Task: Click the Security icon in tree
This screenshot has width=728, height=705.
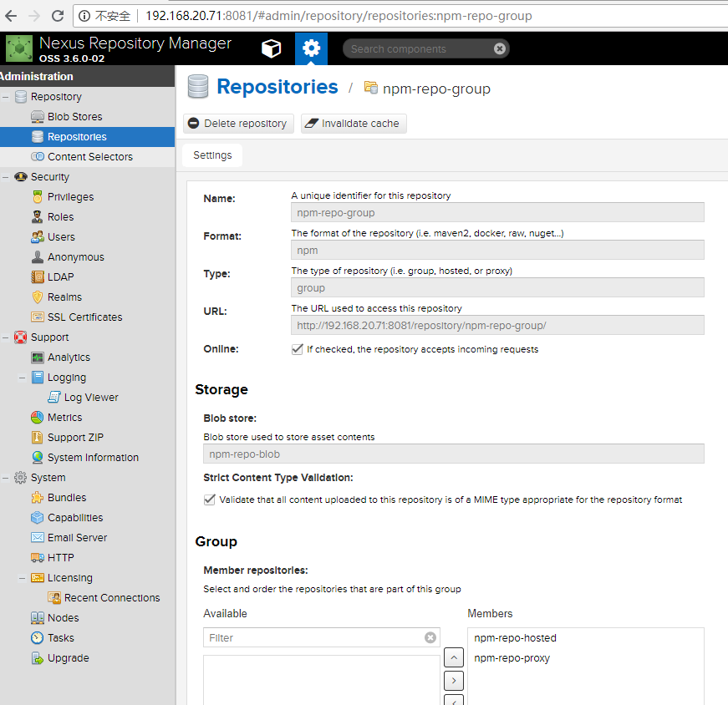Action: 20,177
